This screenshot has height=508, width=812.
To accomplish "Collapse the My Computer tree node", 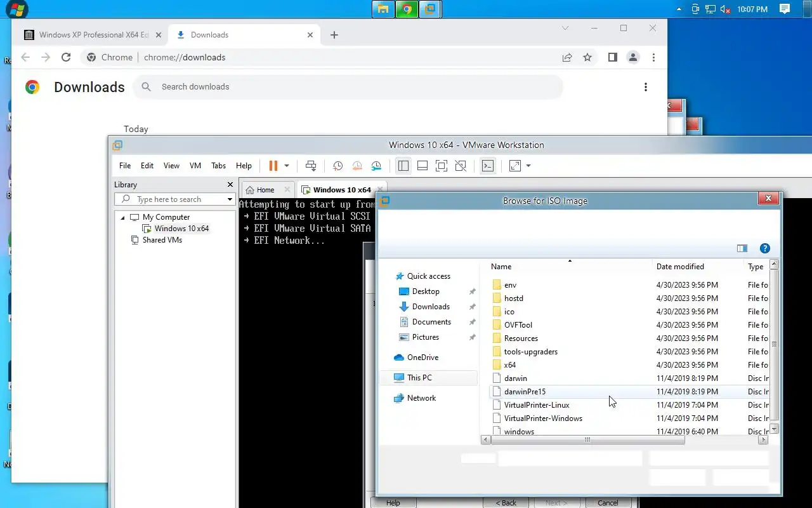I will (x=123, y=217).
